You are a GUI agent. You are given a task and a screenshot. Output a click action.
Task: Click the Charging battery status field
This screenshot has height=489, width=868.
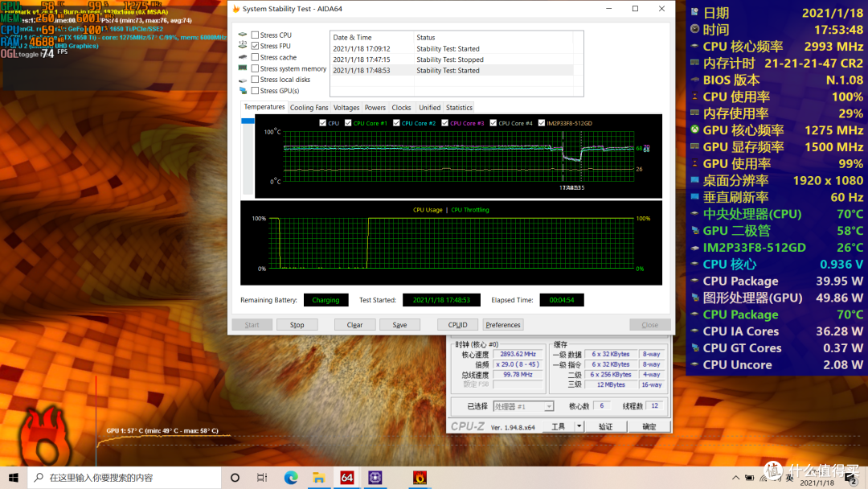[x=325, y=300]
